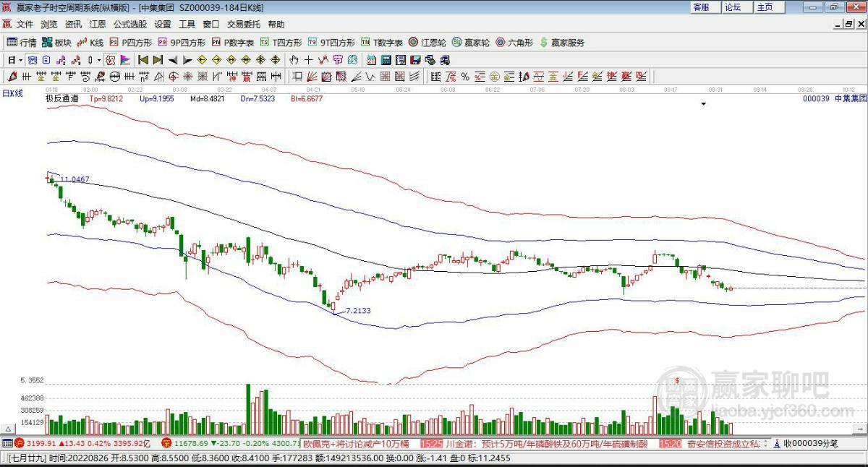Click the Md=8.4821 indicator value
Screen dimensions: 868x467
point(208,98)
